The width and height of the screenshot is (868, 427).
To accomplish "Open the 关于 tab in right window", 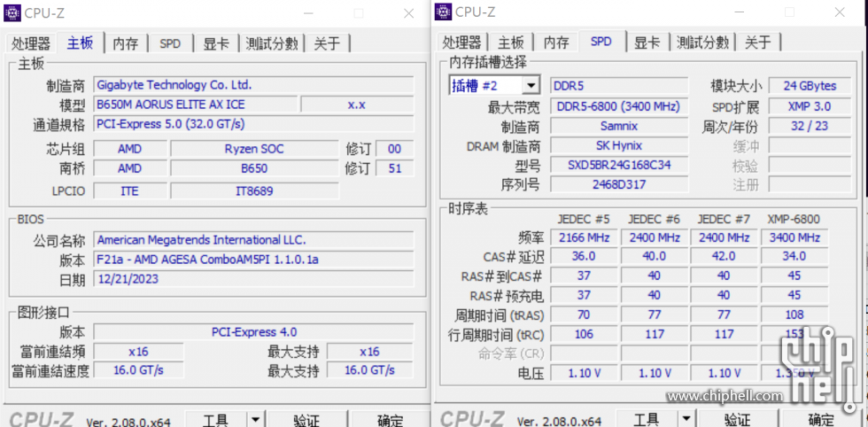I will 758,42.
